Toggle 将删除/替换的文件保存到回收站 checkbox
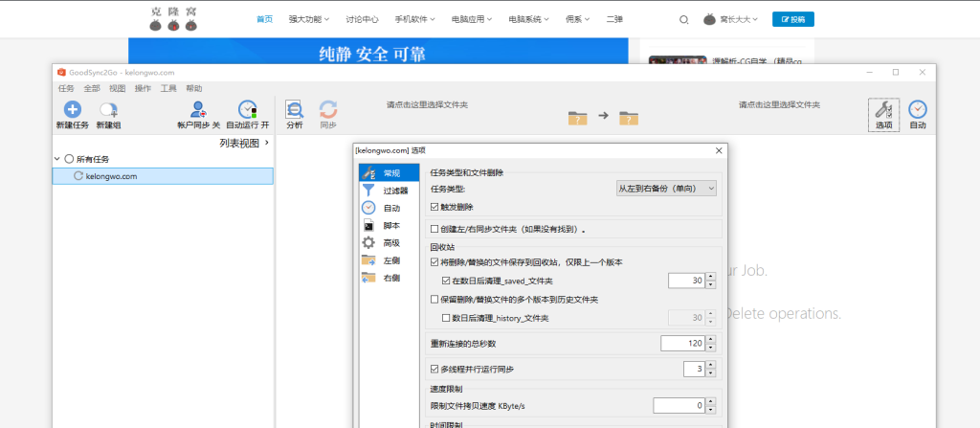The width and height of the screenshot is (980, 428). (x=435, y=262)
